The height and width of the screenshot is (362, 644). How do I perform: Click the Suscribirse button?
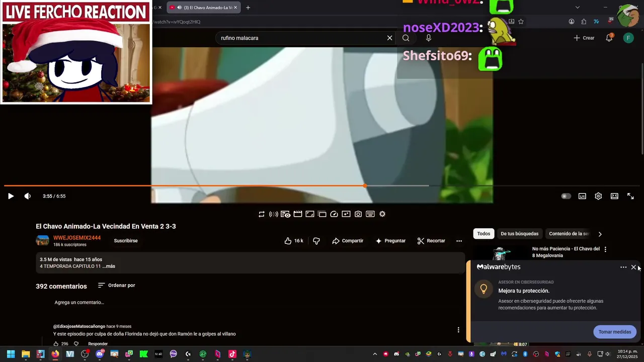point(126,241)
